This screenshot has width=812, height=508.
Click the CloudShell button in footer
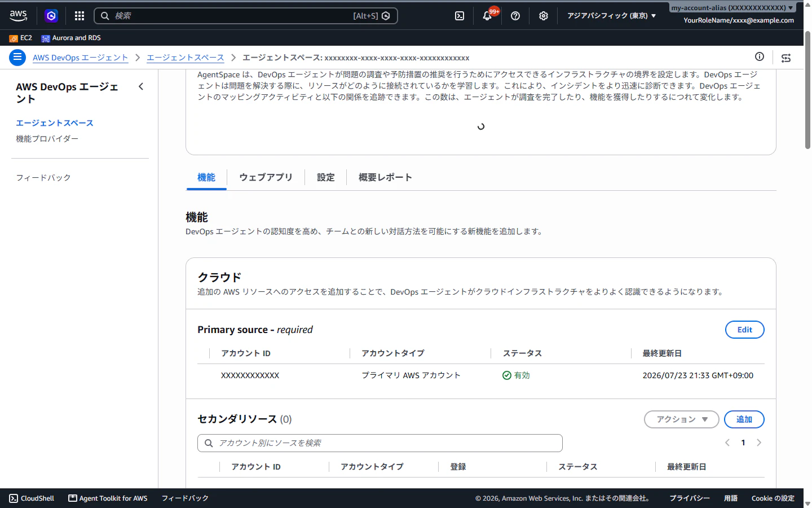point(32,498)
